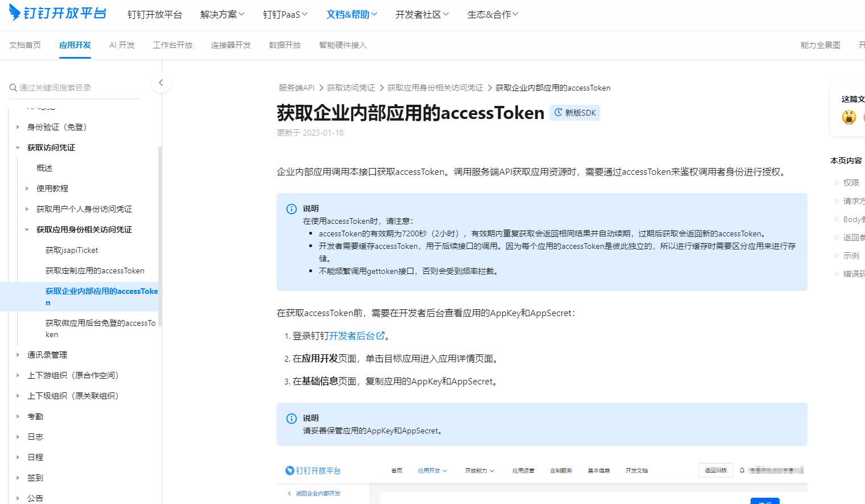865x504 pixels.
Task: Click 返回企业内部开发 in embedded screenshot
Action: point(318,493)
